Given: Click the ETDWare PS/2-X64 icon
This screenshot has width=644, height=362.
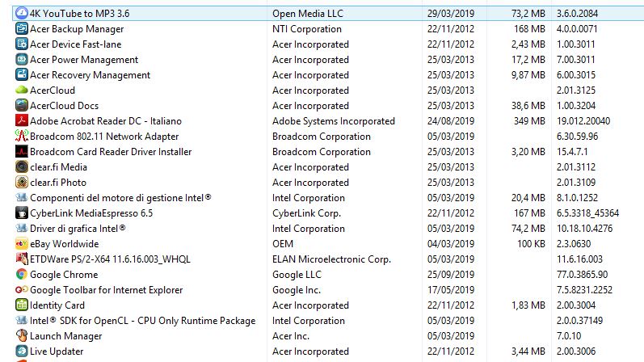Looking at the screenshot, I should point(21,259).
